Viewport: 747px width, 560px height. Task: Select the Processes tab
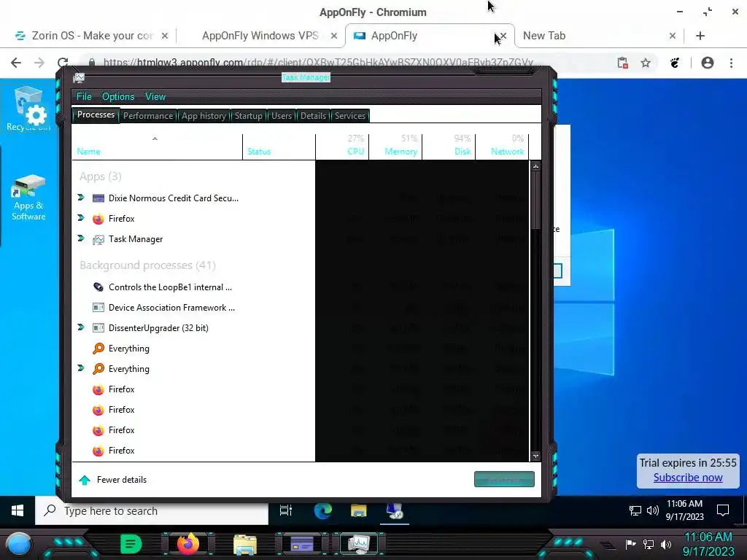96,114
